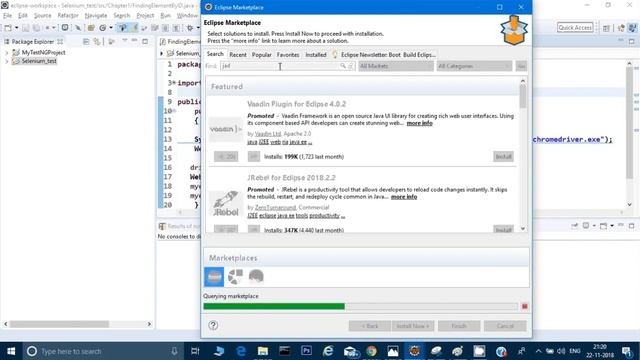Open JRebel more info link
Screen dimensions: 640x360
pos(404,197)
